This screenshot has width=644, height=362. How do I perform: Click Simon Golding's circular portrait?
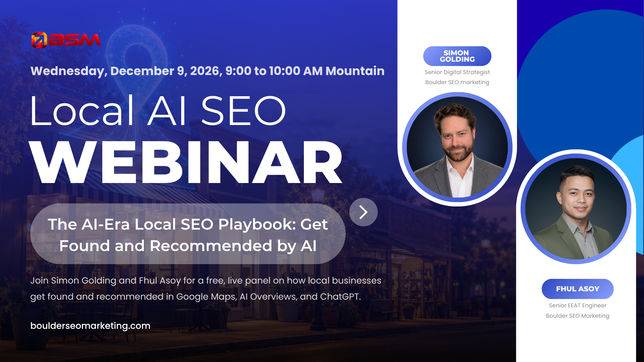457,147
